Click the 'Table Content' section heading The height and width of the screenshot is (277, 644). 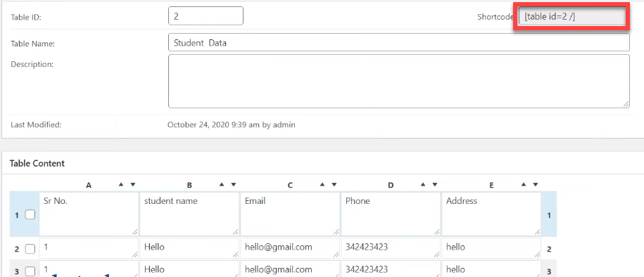point(37,163)
